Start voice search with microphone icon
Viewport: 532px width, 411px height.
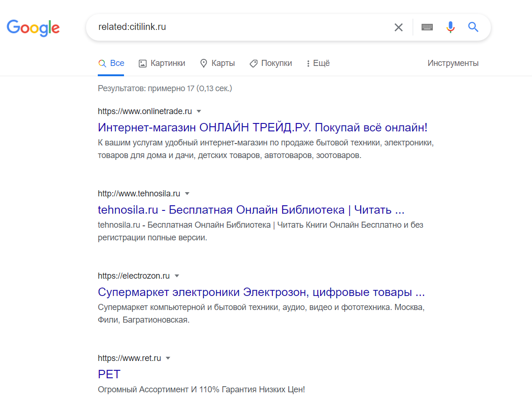point(450,27)
